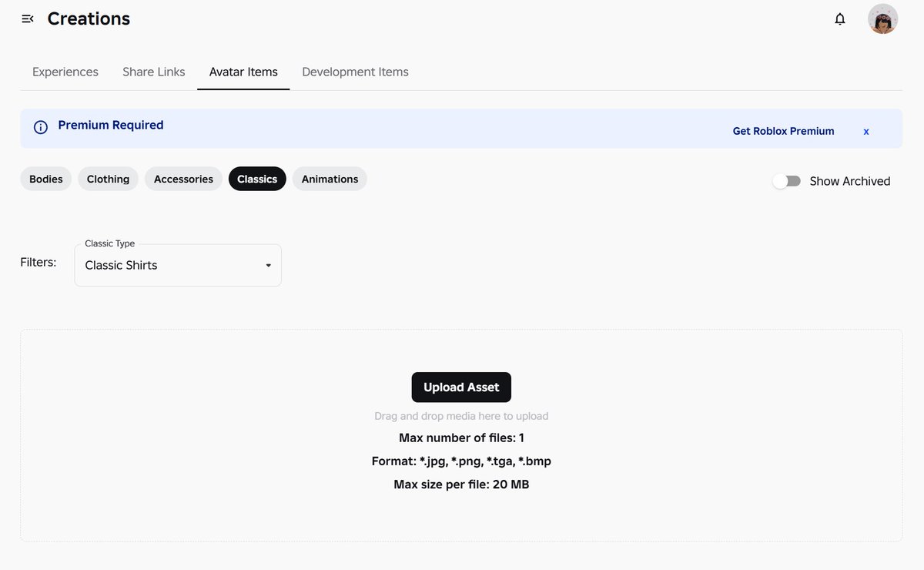Collapse the sidebar menu icon
924x570 pixels.
(28, 18)
